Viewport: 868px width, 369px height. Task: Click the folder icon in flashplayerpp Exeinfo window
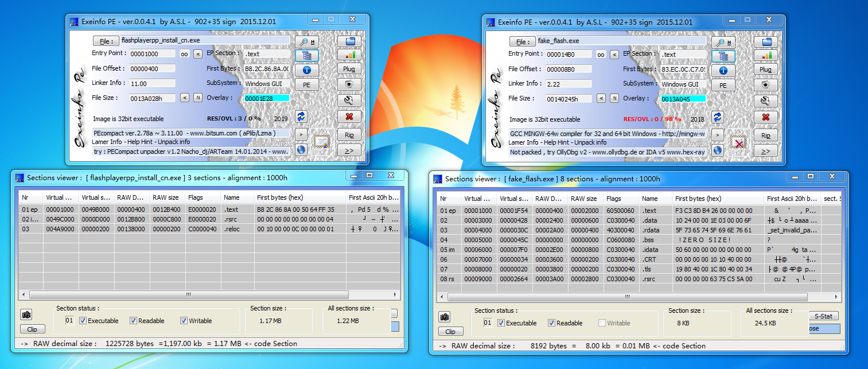coord(349,41)
